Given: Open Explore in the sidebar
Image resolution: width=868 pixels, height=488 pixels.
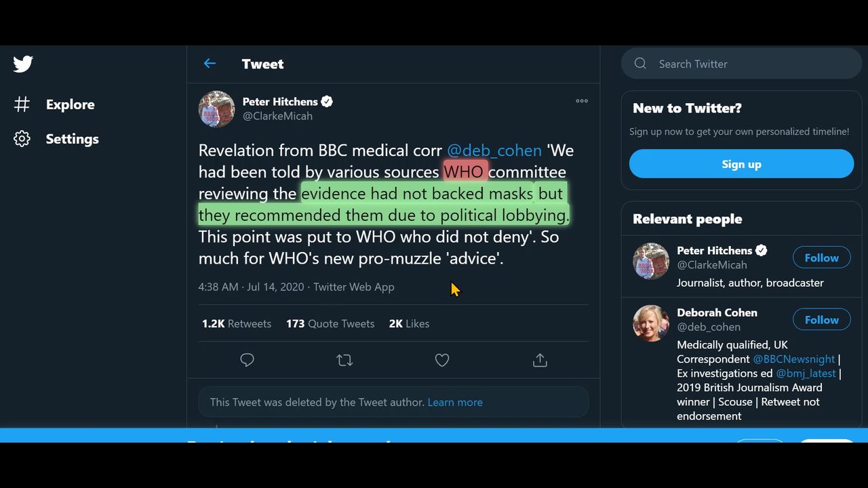Looking at the screenshot, I should [x=70, y=104].
